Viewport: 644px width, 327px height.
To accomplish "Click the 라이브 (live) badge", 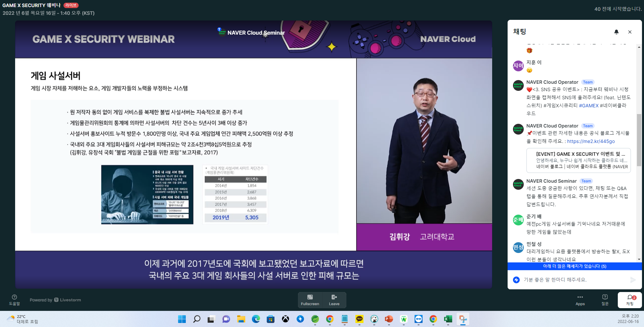I will 71,5.
